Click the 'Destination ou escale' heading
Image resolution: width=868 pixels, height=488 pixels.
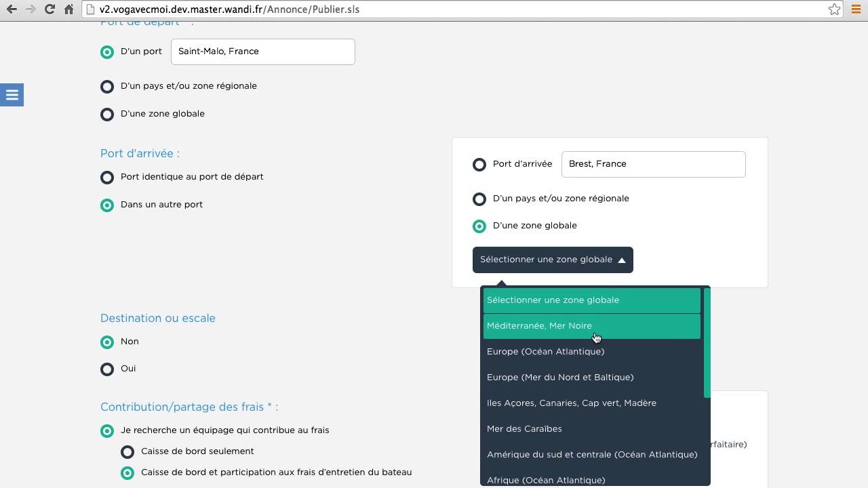158,319
